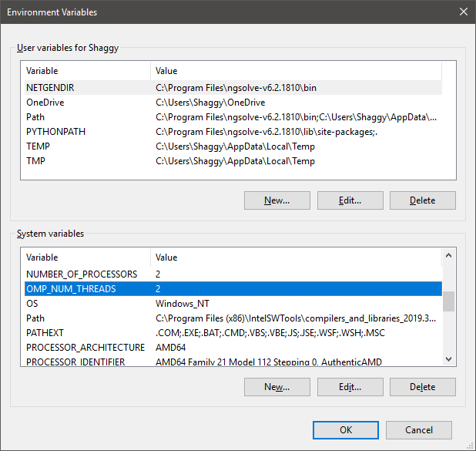The height and width of the screenshot is (451, 476).
Task: Select the PYTHONPATH variable row
Action: pos(233,132)
